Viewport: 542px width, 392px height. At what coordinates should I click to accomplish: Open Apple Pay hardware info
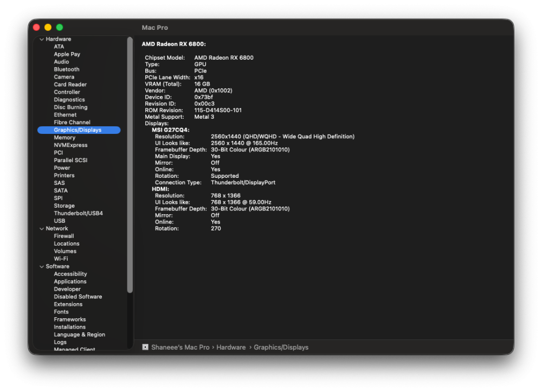[67, 54]
